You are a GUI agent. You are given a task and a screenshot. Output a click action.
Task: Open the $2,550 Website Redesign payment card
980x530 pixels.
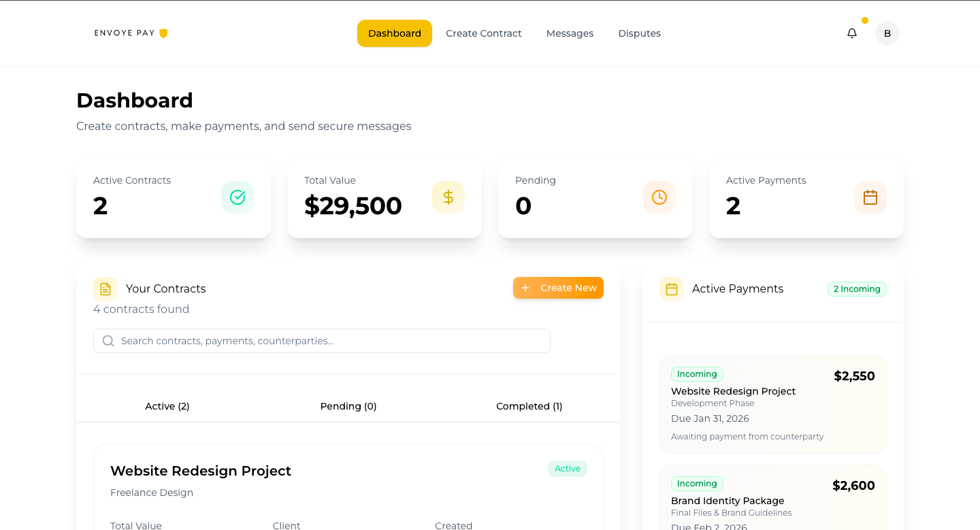tap(772, 404)
